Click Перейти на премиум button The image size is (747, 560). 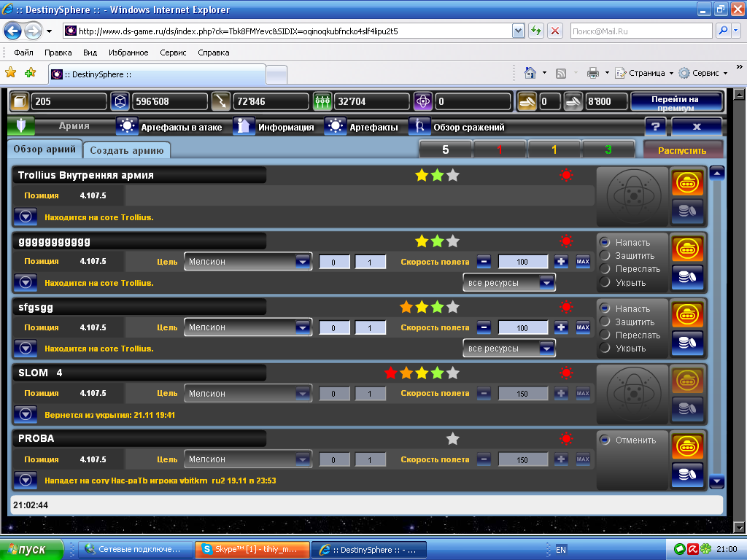point(676,103)
